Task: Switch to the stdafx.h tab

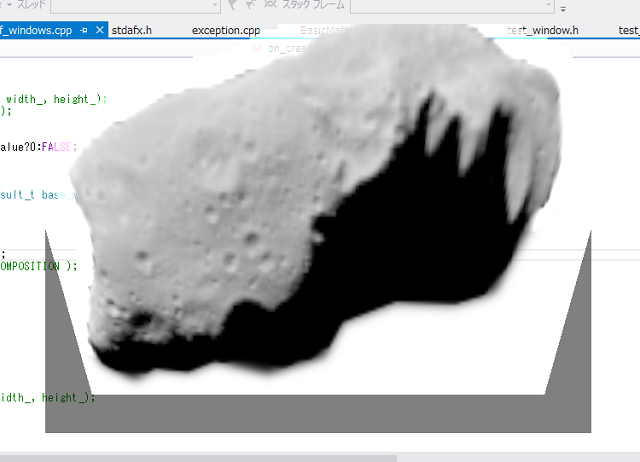Action: tap(132, 30)
